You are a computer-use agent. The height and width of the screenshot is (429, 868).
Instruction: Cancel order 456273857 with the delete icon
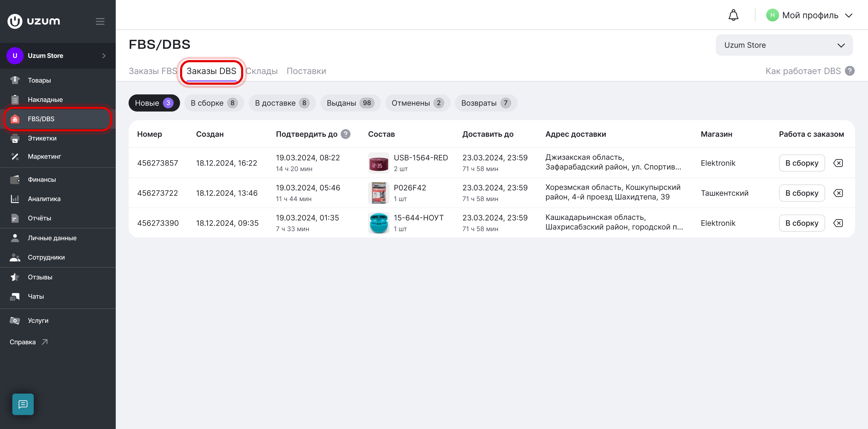pos(838,163)
